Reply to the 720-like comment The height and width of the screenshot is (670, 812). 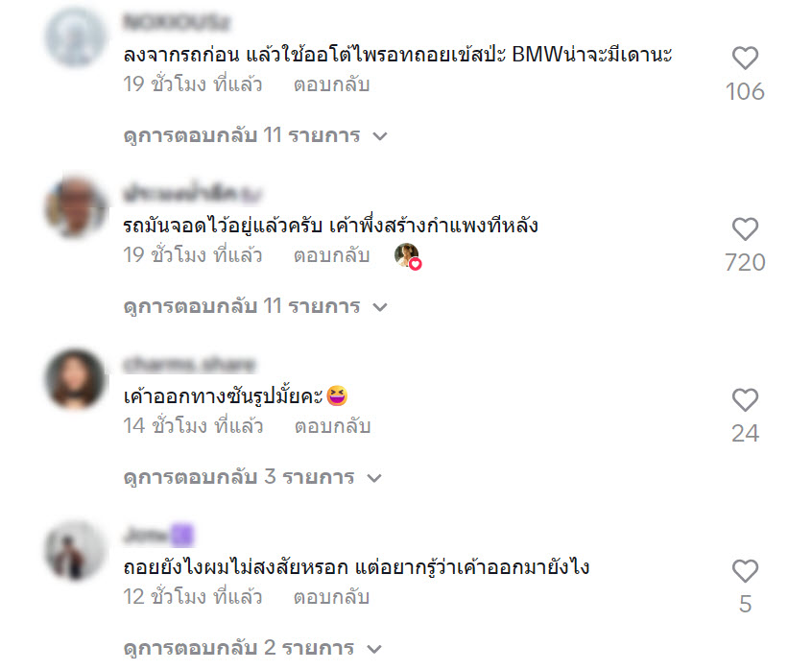[331, 255]
